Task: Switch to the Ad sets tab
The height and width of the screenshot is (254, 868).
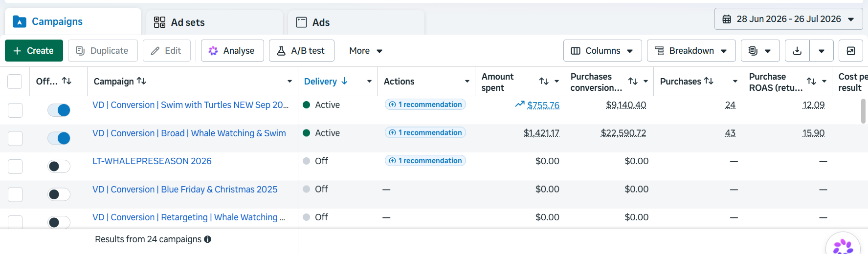Action: coord(215,22)
